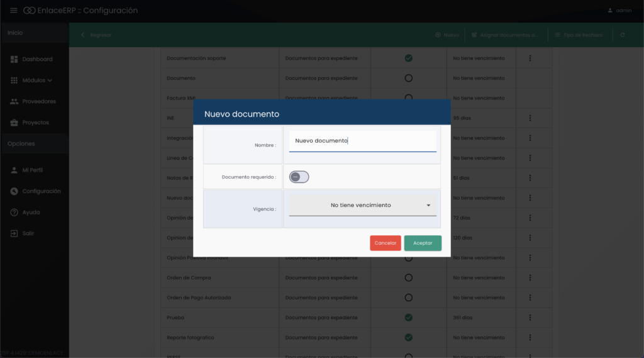The width and height of the screenshot is (644, 358).
Task: Toggle required checkmark for Documentación soporte
Action: click(x=408, y=58)
